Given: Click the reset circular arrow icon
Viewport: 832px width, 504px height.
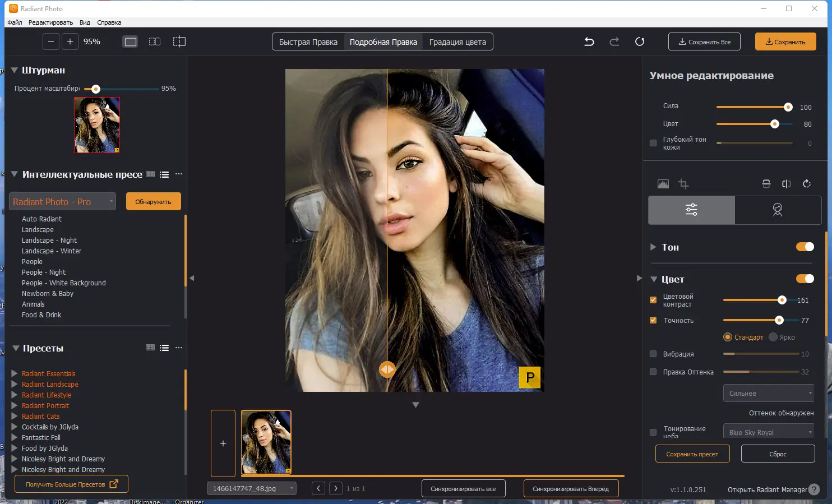Looking at the screenshot, I should coord(640,41).
